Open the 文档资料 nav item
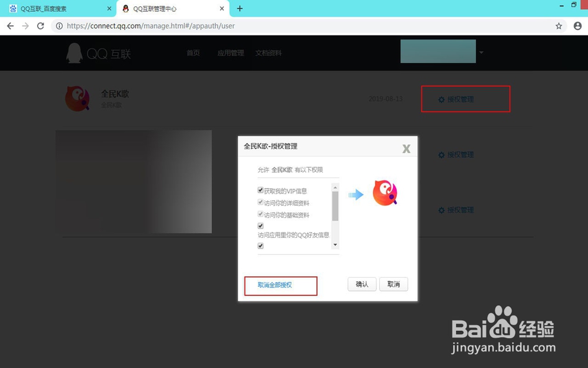 [269, 53]
